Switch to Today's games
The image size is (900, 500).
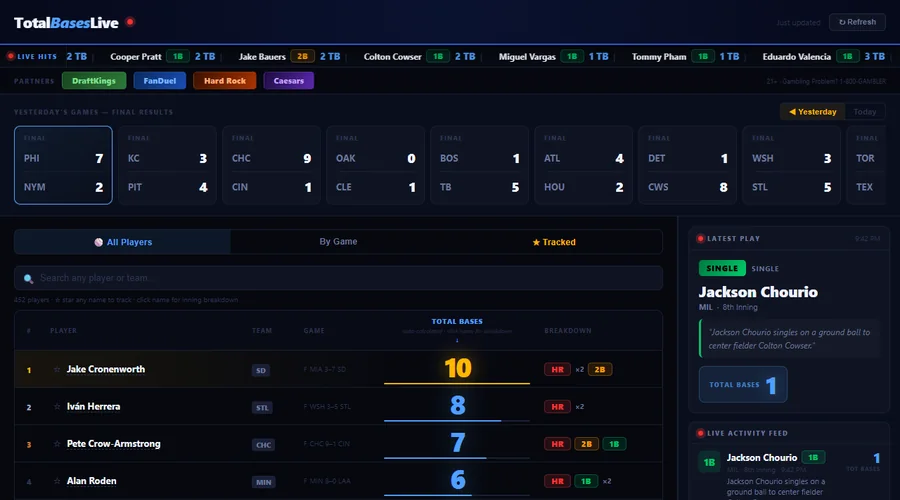pyautogui.click(x=864, y=112)
